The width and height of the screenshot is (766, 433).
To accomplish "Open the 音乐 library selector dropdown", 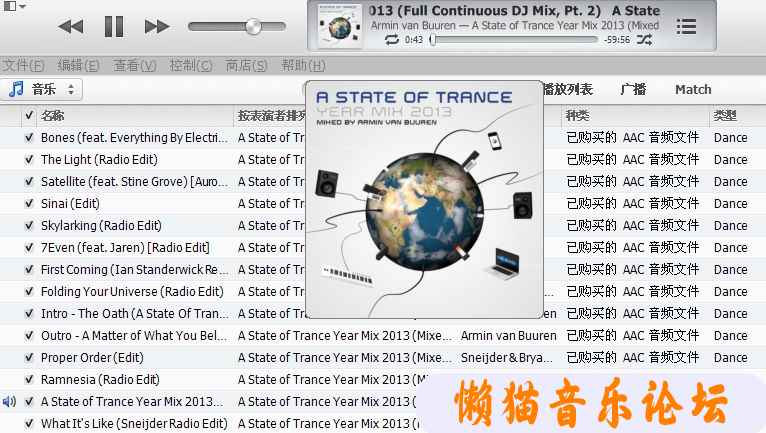I will [41, 89].
